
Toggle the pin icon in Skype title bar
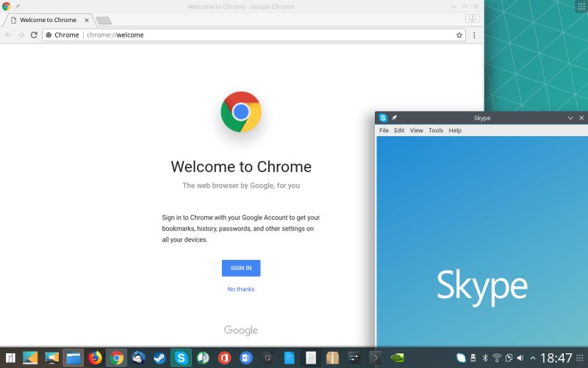[x=394, y=118]
